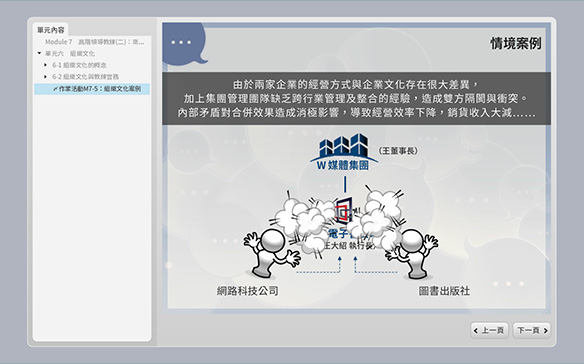The height and width of the screenshot is (364, 584).
Task: Click the red-blue square logo inside the smoke
Action: [344, 211]
